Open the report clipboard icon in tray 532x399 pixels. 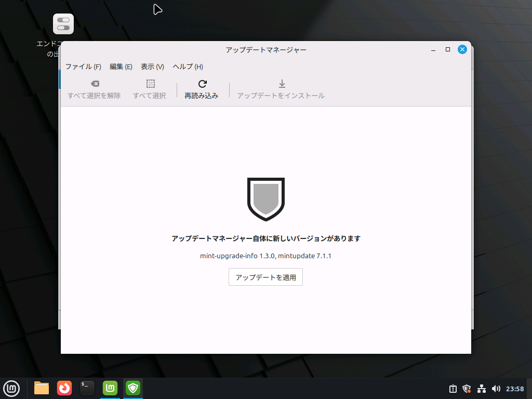pos(453,388)
